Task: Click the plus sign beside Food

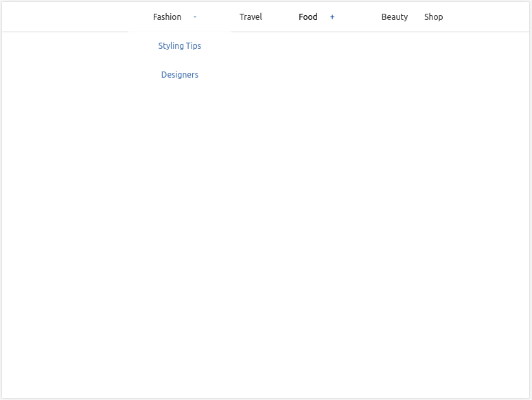Action: (x=332, y=17)
